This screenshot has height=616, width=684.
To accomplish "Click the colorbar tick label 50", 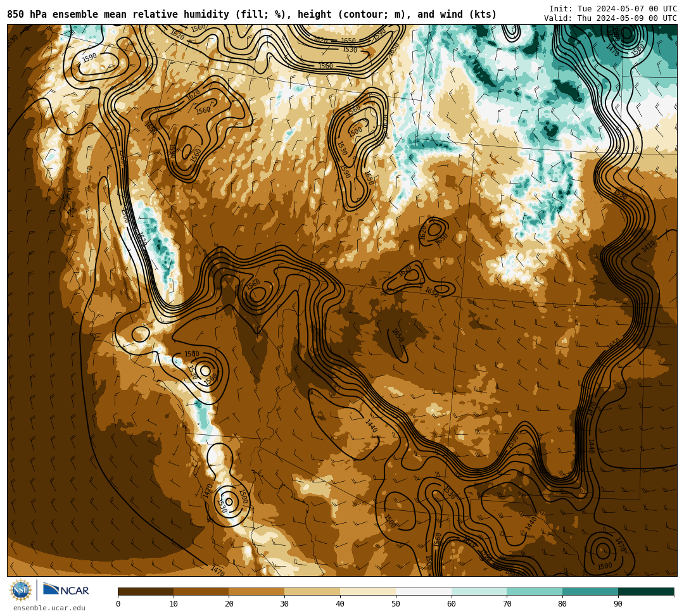I will click(396, 604).
